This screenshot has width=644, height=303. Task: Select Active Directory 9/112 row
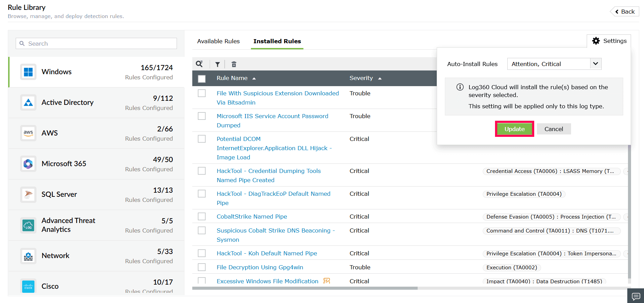tap(96, 103)
